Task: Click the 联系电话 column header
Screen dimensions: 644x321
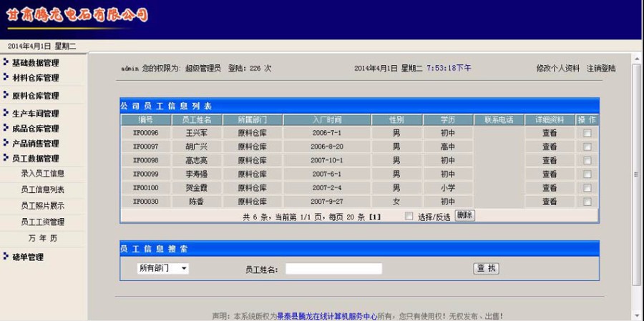Action: 499,120
